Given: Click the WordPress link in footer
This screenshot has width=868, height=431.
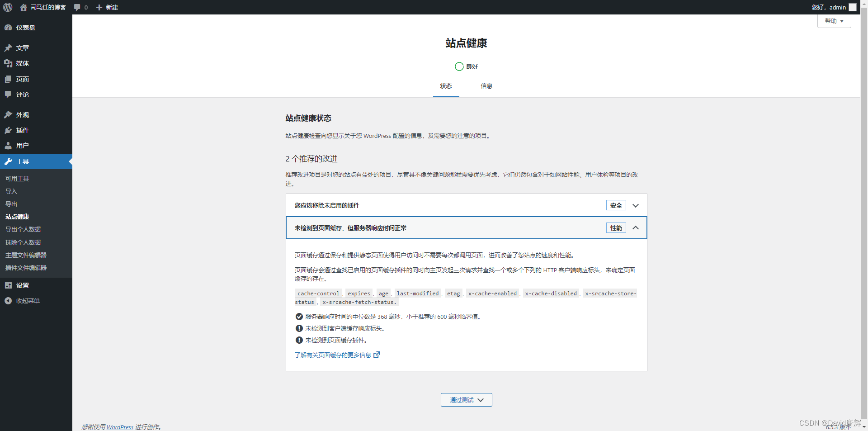Looking at the screenshot, I should point(120,427).
